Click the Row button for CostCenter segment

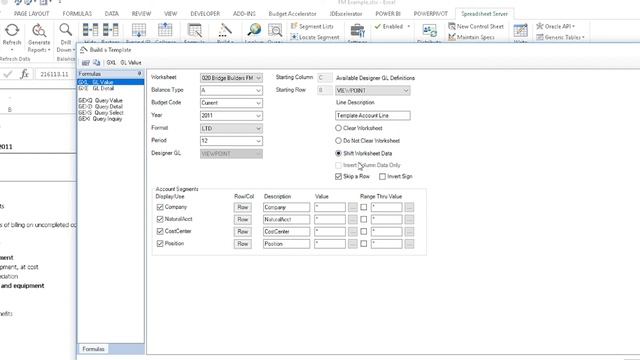tap(242, 231)
